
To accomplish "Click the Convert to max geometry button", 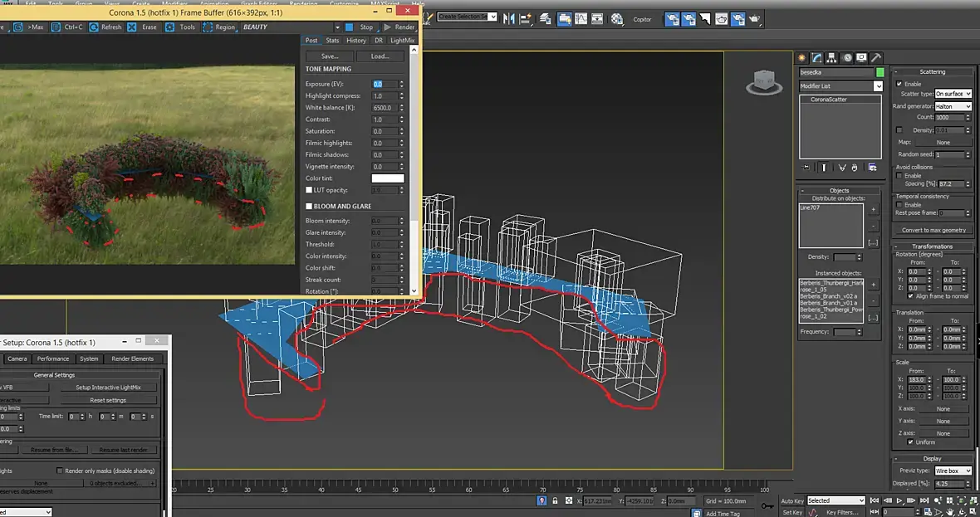I will (933, 230).
